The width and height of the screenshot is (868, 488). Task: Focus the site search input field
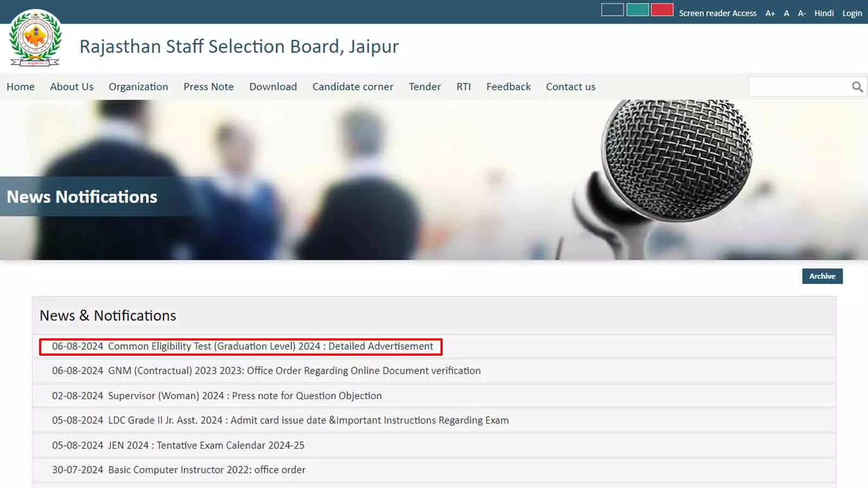(x=799, y=87)
